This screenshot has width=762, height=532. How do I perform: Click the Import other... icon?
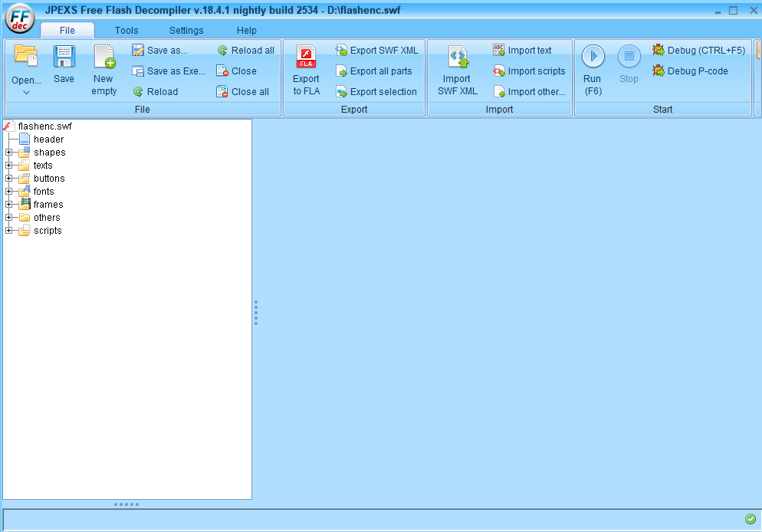(x=498, y=92)
